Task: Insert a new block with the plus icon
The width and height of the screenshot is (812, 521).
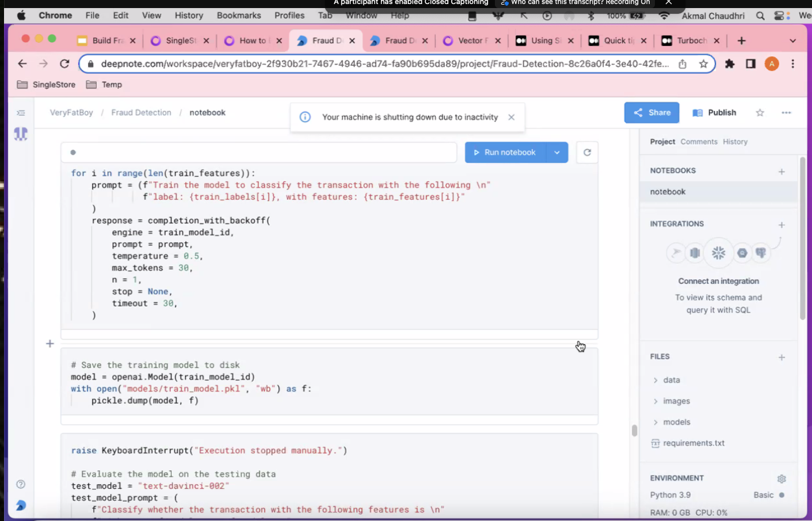Action: pos(50,344)
